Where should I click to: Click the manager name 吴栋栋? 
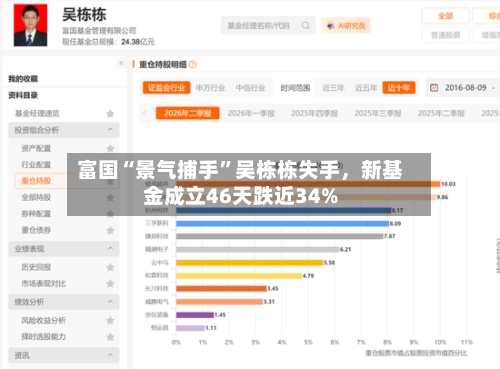point(84,15)
